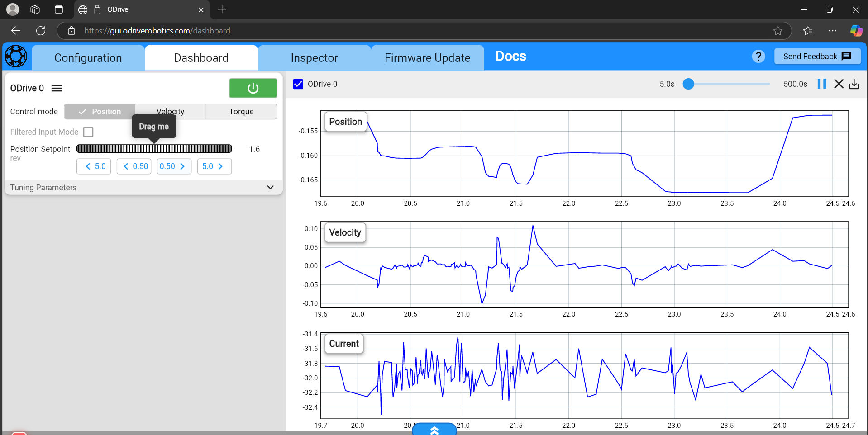Open browser profile icon

coord(13,9)
